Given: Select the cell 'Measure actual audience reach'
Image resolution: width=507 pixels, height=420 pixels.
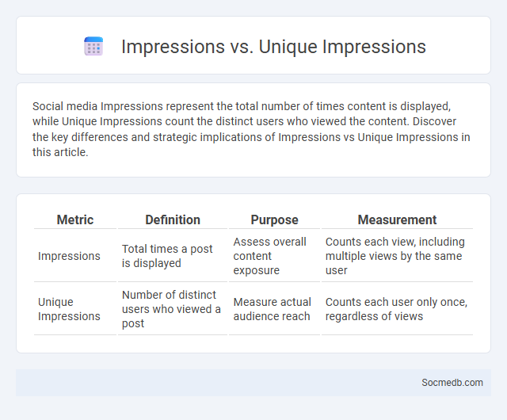Looking at the screenshot, I should coord(274,309).
